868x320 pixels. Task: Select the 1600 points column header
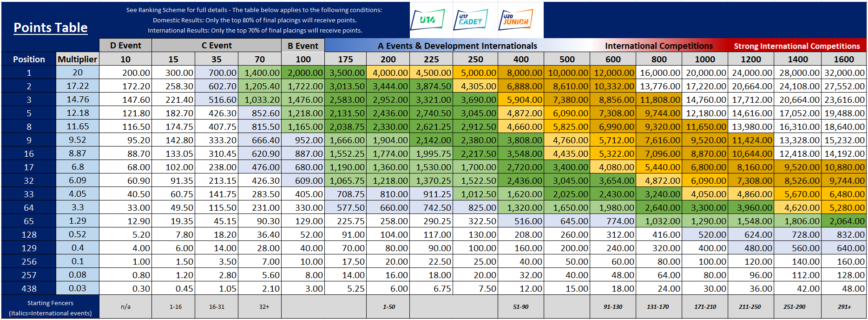[x=844, y=59]
